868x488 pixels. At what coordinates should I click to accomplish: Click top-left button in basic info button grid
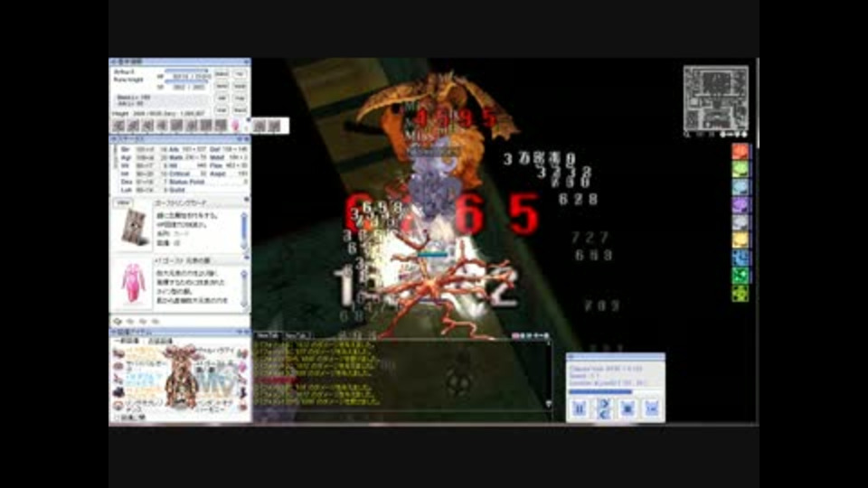point(222,74)
